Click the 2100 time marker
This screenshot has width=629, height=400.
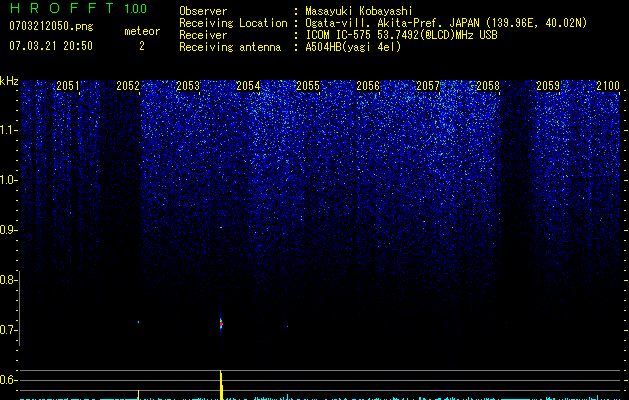608,86
